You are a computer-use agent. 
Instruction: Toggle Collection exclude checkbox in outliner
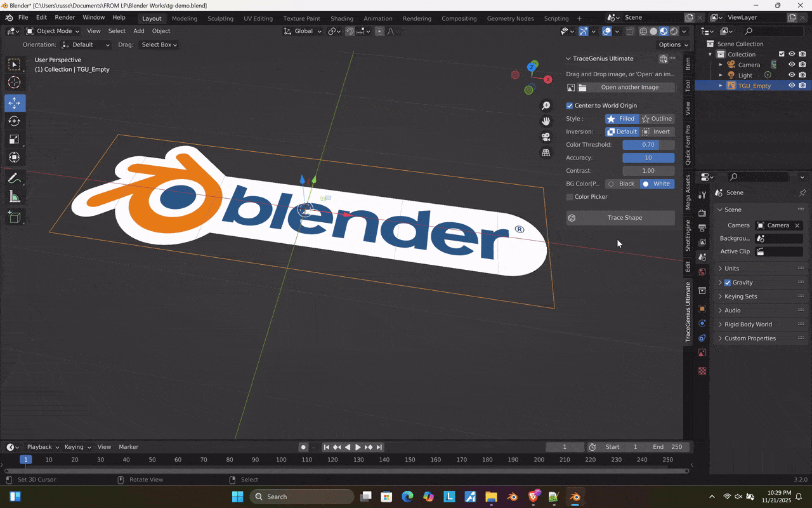click(x=782, y=54)
